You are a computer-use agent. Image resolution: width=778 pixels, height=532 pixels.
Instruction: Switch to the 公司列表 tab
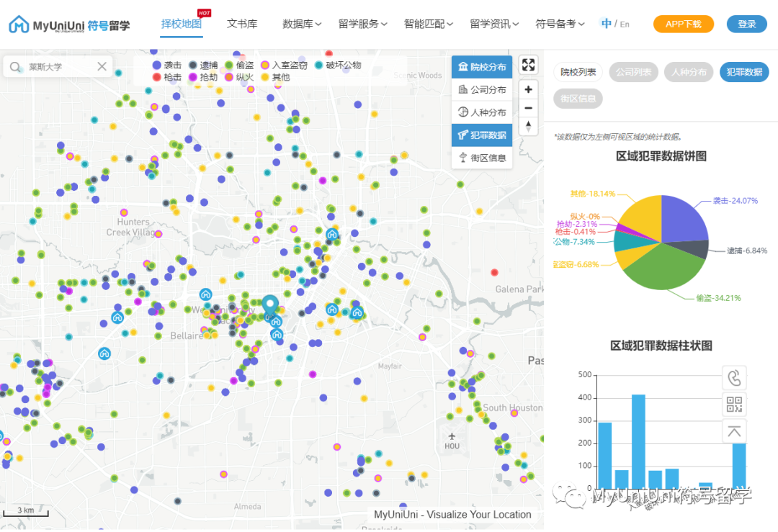coord(633,72)
